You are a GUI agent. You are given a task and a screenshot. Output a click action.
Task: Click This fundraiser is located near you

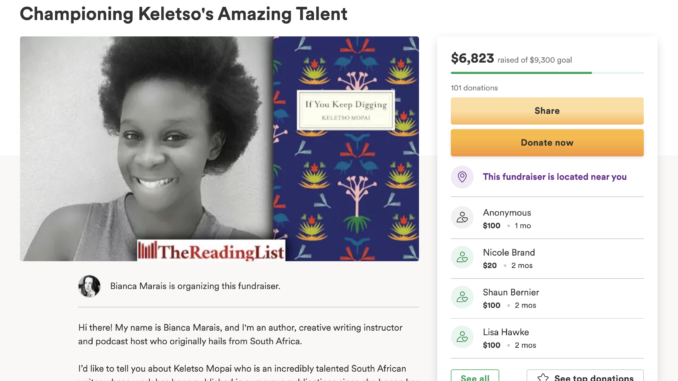554,177
